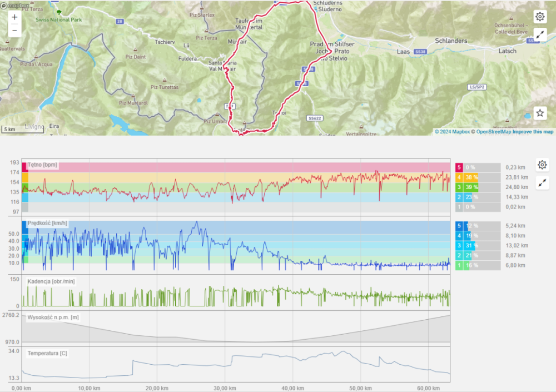Screen dimensions: 556x392
Task: Click the green speed zone 1 swatch
Action: [x=459, y=266]
